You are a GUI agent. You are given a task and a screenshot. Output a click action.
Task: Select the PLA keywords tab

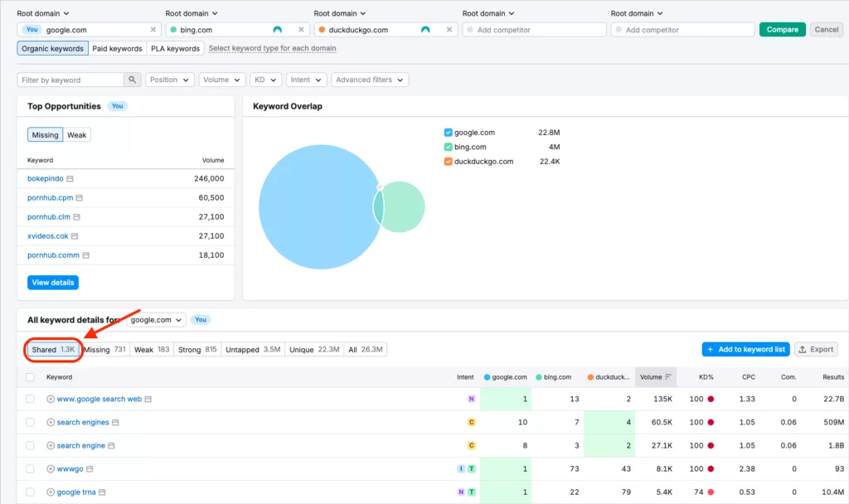pyautogui.click(x=176, y=48)
